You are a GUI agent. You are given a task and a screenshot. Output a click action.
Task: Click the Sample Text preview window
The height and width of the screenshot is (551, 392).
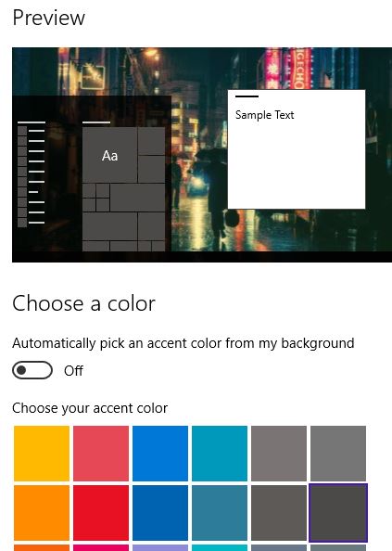(297, 149)
